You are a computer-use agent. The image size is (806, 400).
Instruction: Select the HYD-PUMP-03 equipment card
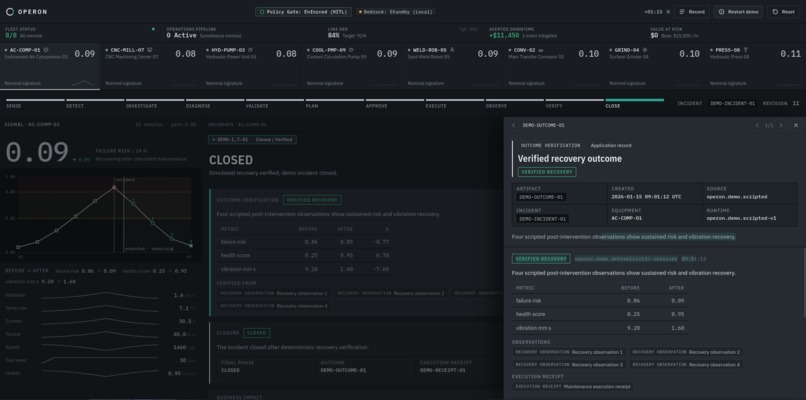click(251, 66)
